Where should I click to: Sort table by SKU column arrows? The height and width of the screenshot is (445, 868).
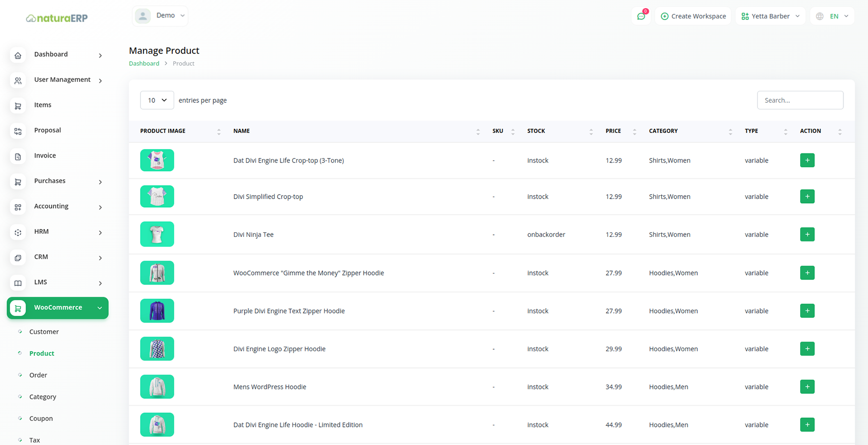513,131
